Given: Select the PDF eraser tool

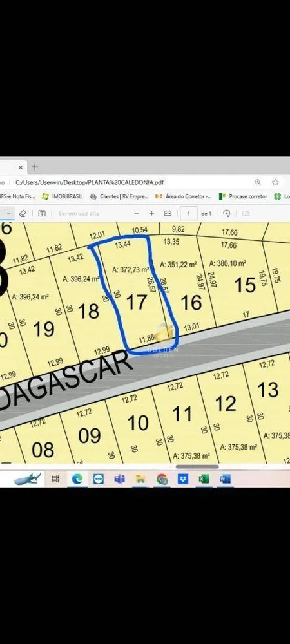Looking at the screenshot, I should point(23,213).
